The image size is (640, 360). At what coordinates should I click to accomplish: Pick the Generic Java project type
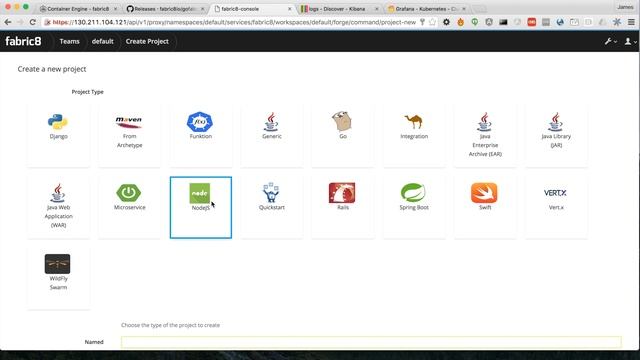click(271, 136)
